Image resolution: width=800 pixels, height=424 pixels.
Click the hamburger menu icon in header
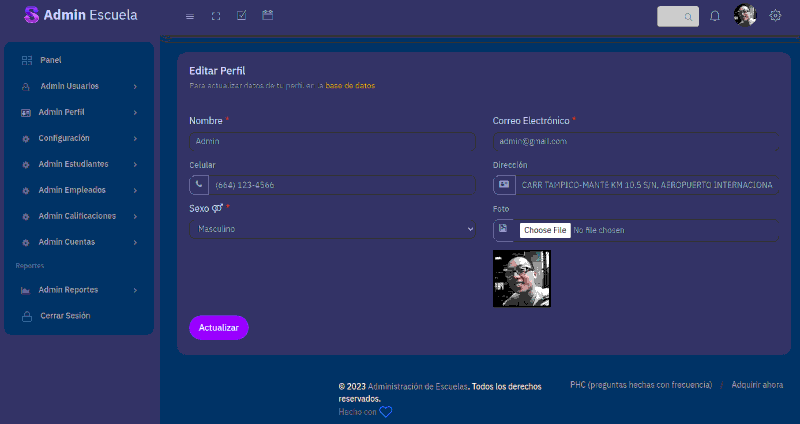click(x=190, y=16)
